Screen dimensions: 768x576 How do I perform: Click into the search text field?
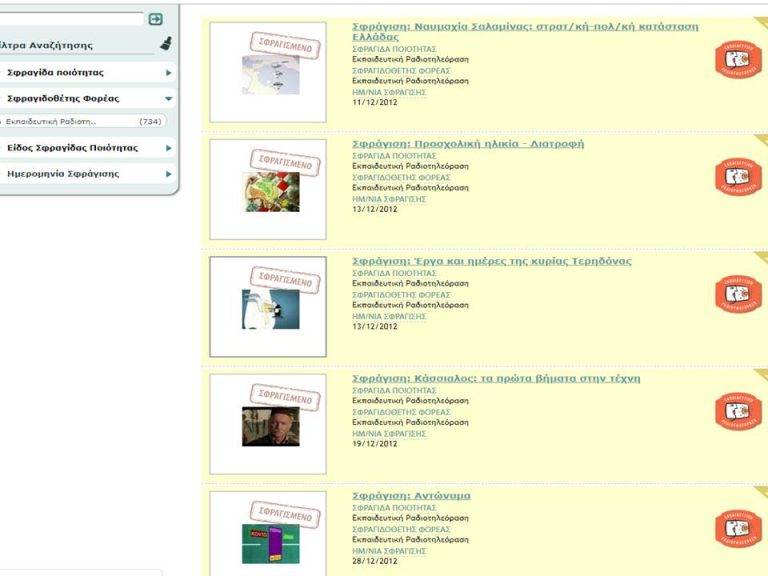click(70, 19)
